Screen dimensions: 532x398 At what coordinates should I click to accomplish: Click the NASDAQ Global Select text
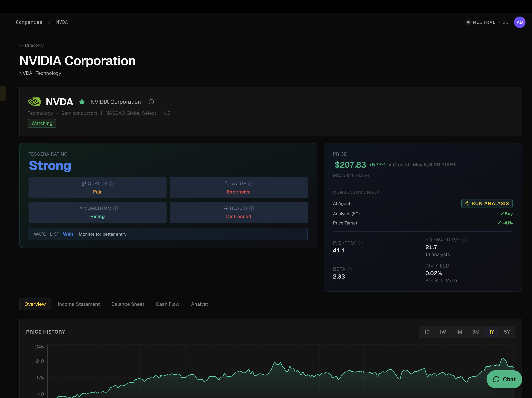pos(131,113)
